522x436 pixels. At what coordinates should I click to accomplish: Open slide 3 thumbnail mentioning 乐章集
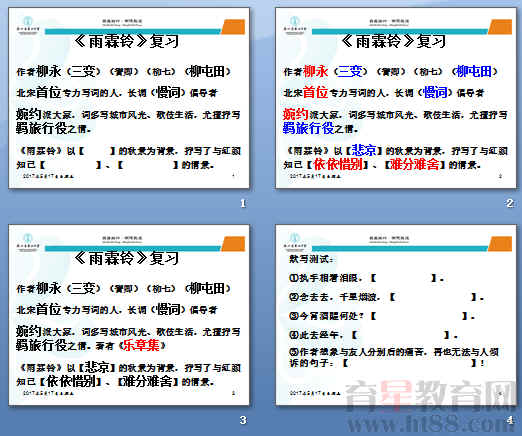(129, 315)
